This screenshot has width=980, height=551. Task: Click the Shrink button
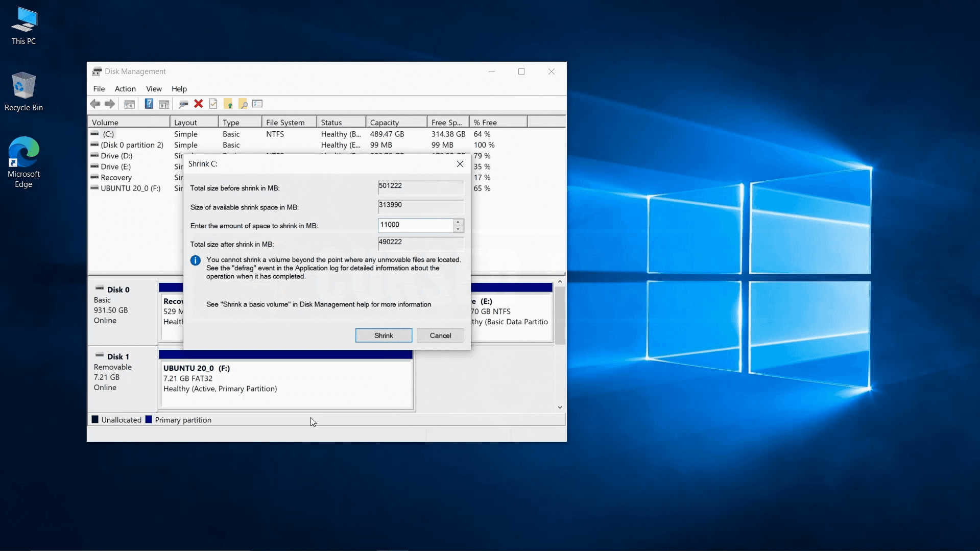coord(384,336)
